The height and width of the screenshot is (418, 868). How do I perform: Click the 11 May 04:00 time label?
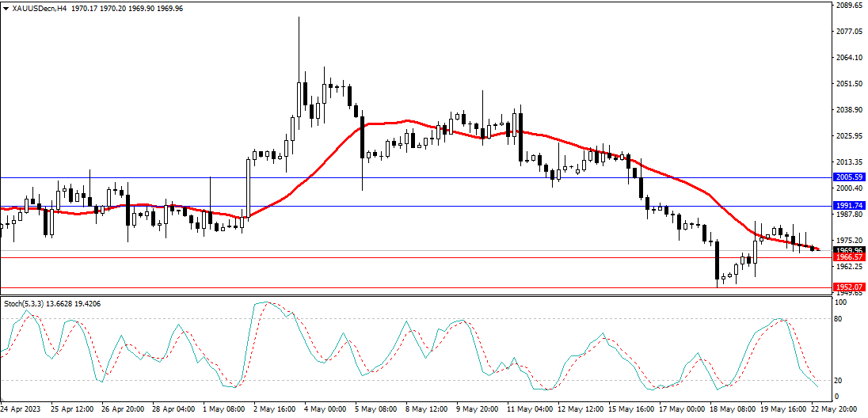[x=529, y=410]
